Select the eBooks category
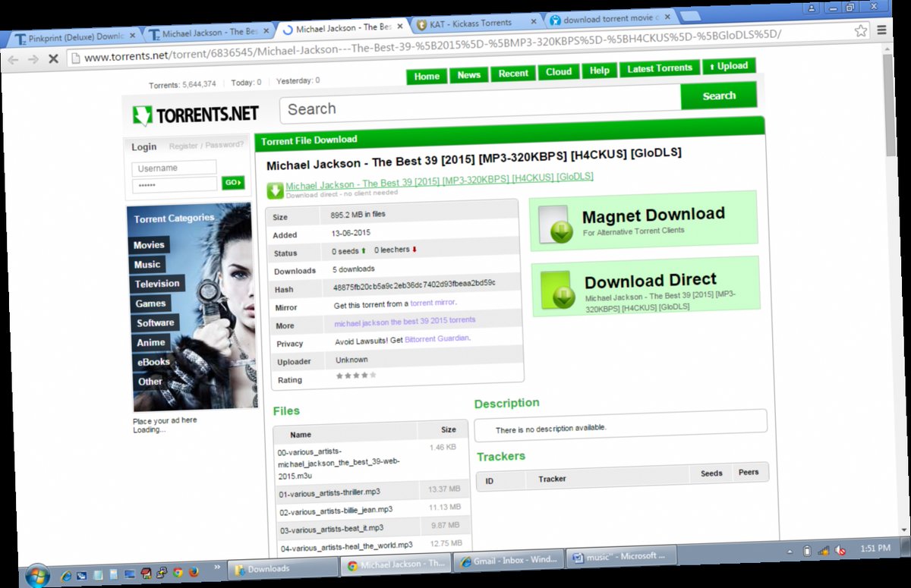This screenshot has width=911, height=588. coord(153,363)
